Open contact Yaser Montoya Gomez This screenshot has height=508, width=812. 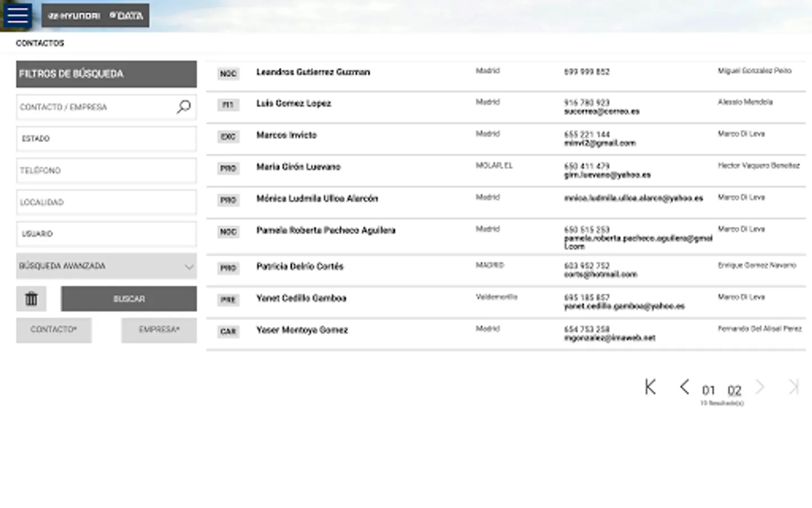coord(302,330)
